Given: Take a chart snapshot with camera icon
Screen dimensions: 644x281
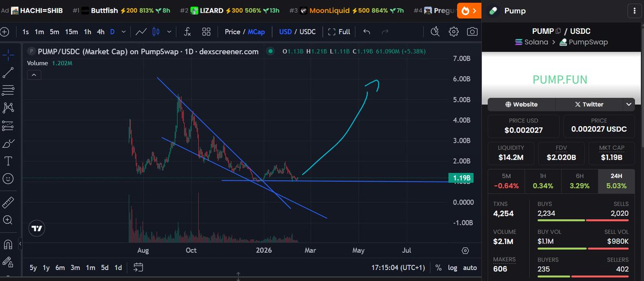Looking at the screenshot, I should [x=472, y=32].
